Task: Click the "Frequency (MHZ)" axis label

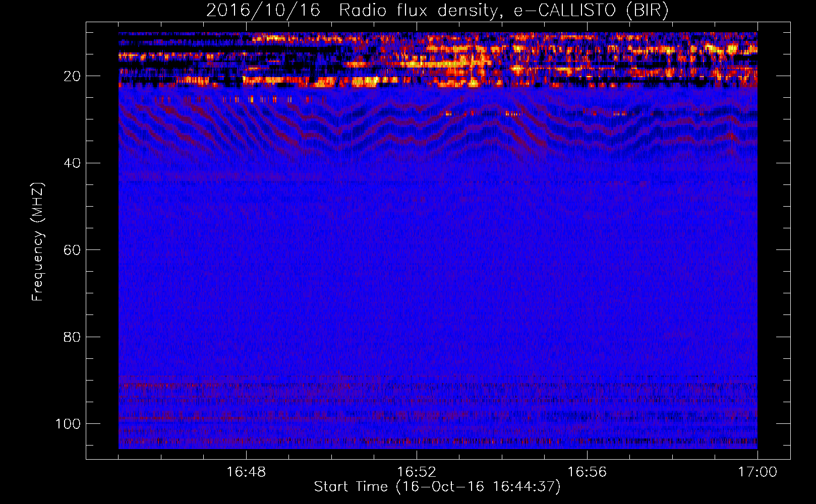Action: click(38, 242)
